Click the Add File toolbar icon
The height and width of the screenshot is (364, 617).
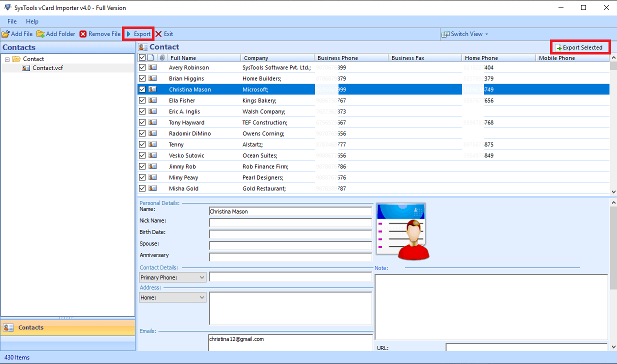coord(5,34)
